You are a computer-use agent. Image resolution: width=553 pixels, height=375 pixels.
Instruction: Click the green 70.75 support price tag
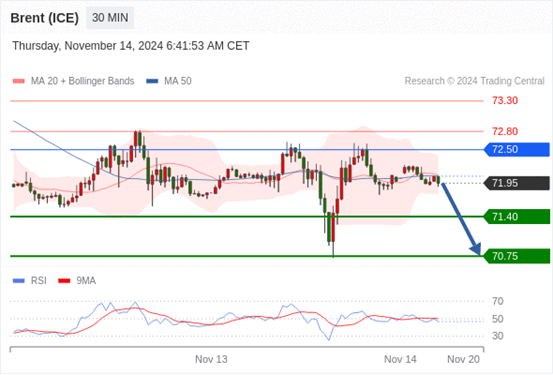[x=517, y=256]
